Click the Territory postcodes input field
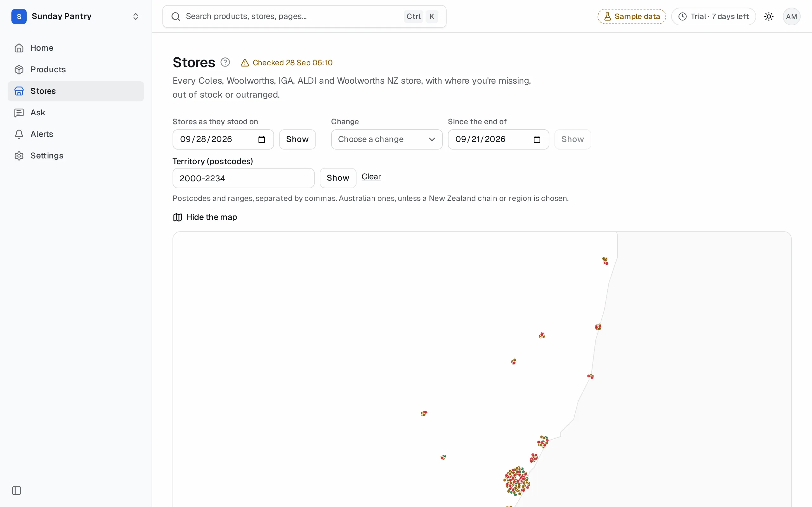The height and width of the screenshot is (507, 812). pos(243,178)
